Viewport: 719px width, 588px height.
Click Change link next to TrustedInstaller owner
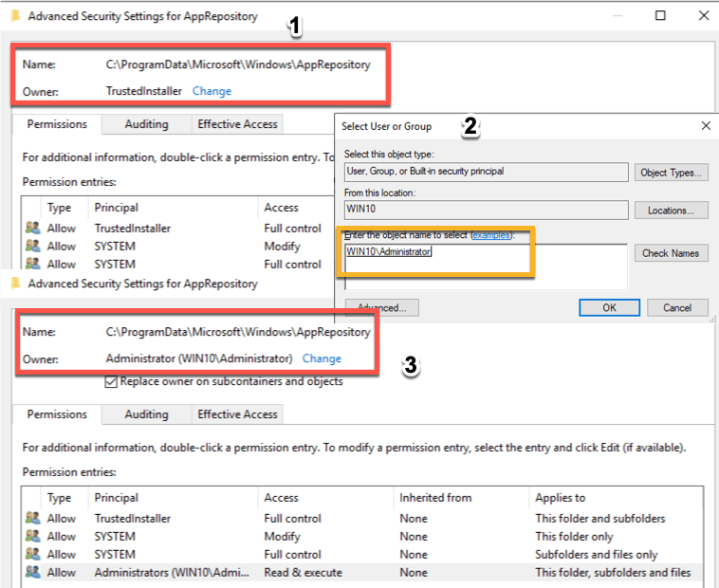[212, 91]
